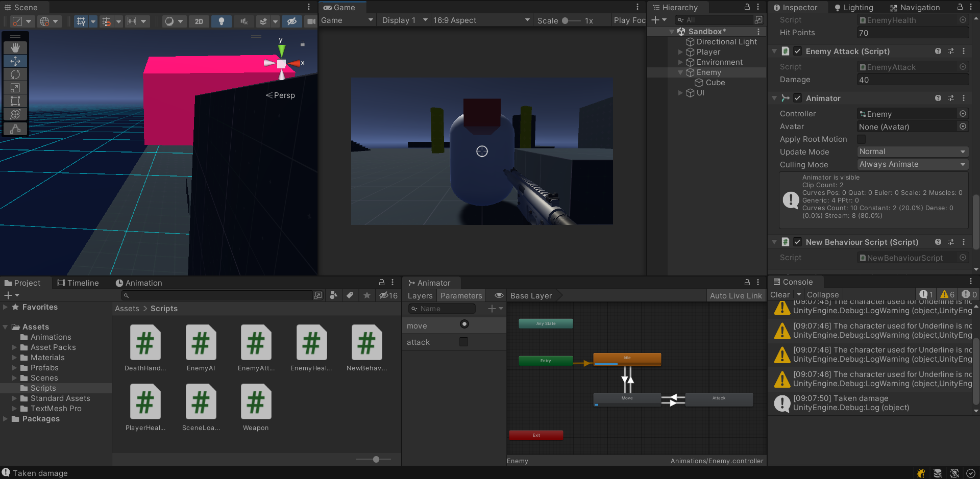Select the Rotate tool
Viewport: 980px width, 479px height.
click(15, 74)
